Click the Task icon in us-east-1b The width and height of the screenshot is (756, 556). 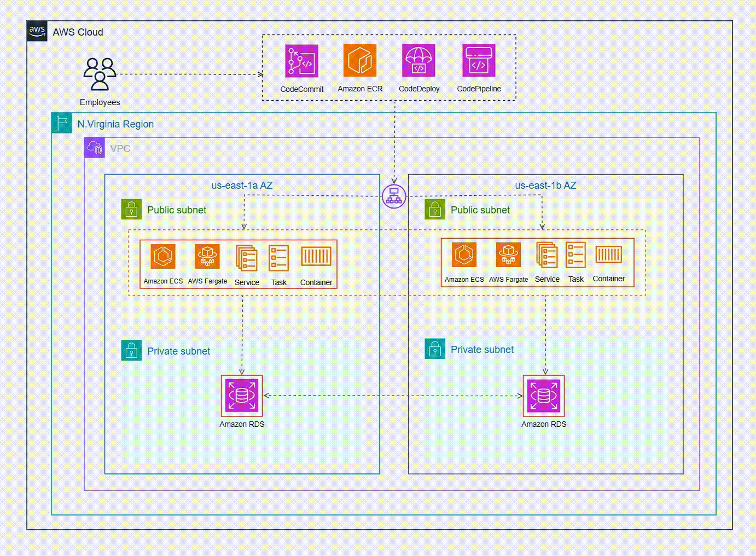pos(575,254)
